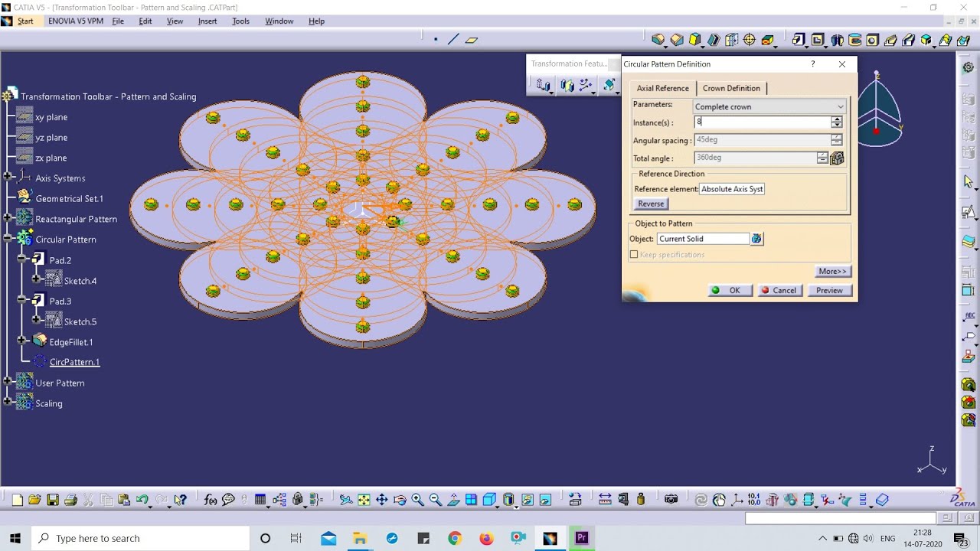The width and height of the screenshot is (980, 551).
Task: Click the Measure Between icon
Action: [605, 500]
